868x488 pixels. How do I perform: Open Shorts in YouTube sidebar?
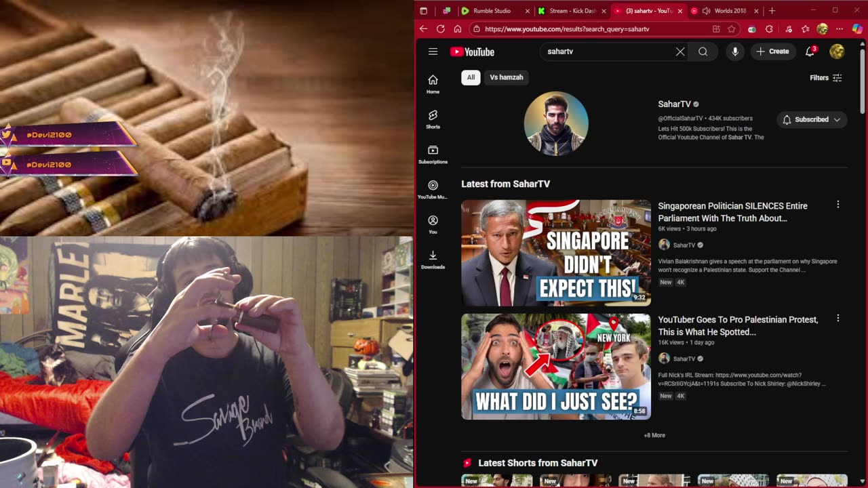coord(433,119)
